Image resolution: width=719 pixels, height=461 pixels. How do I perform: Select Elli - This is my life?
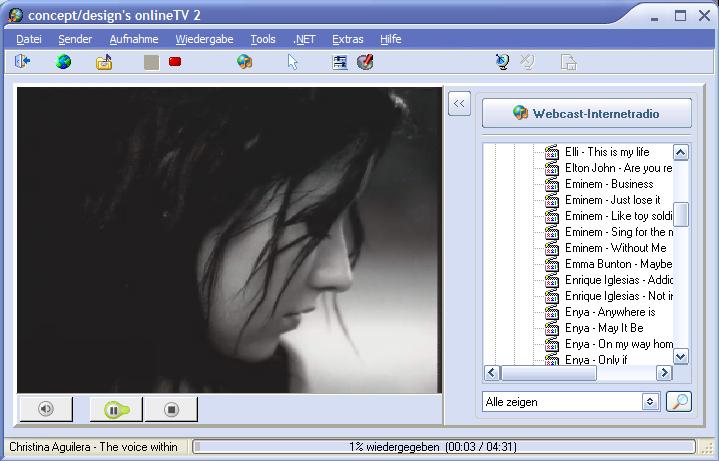pyautogui.click(x=607, y=152)
